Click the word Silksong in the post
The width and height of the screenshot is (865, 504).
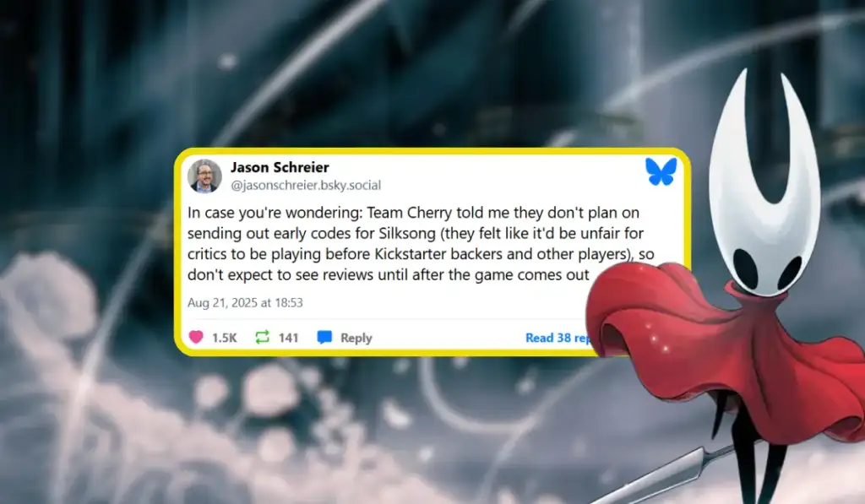407,233
